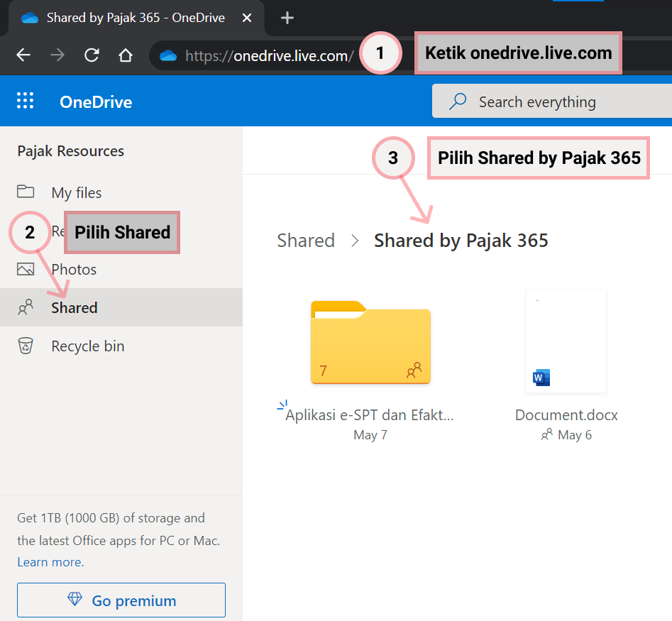672x621 pixels.
Task: Open the Aplikasi e-SPT dan Efakt folder thumbnail
Action: (370, 342)
